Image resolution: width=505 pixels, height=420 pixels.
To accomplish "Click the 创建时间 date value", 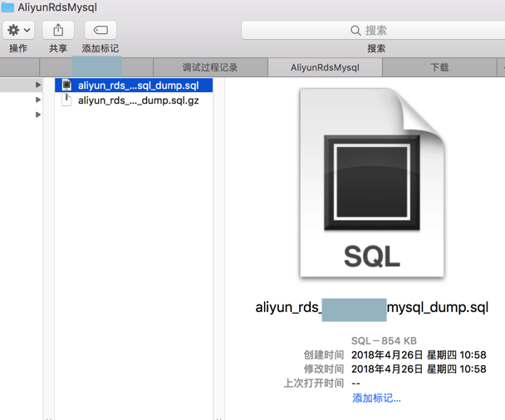I will pyautogui.click(x=419, y=355).
